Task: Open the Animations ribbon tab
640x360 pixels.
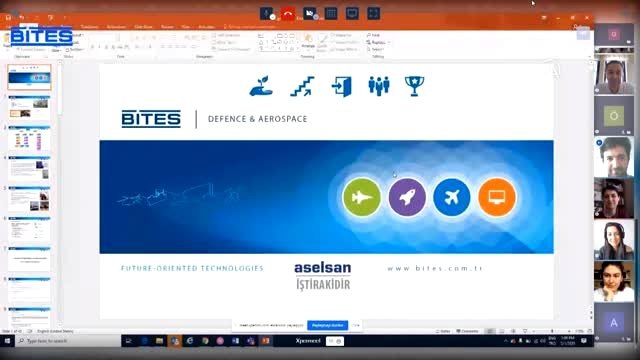Action: point(116,27)
